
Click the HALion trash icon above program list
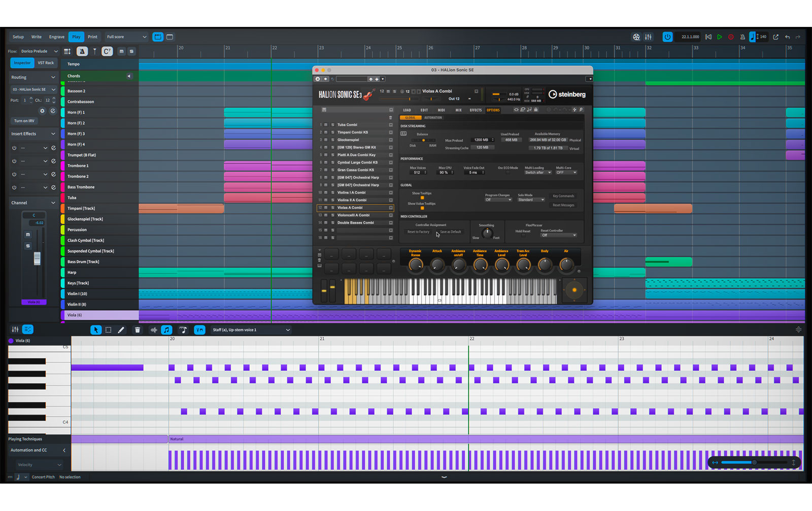(391, 118)
